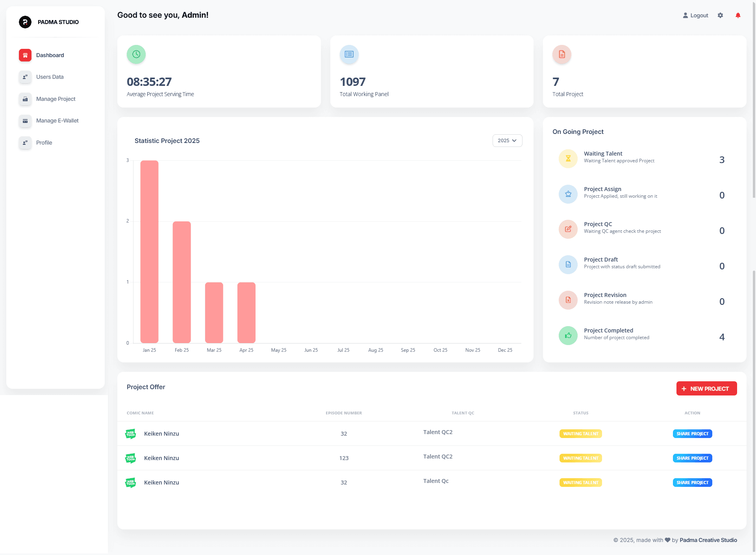The width and height of the screenshot is (756, 555).
Task: Open Manage E-Wallet in sidebar
Action: 57,121
